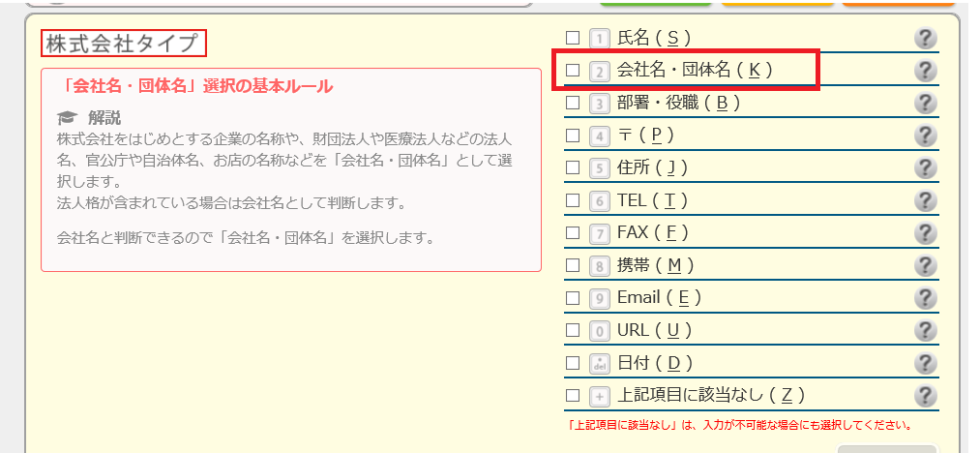The image size is (980, 453).
Task: Open help for 上記項目に該当なし
Action: point(926,395)
